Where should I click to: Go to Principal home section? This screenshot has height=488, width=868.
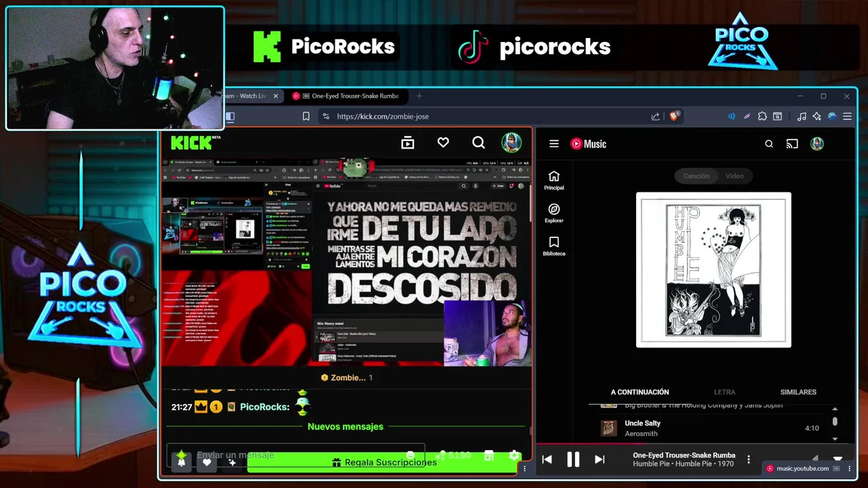[x=554, y=180]
